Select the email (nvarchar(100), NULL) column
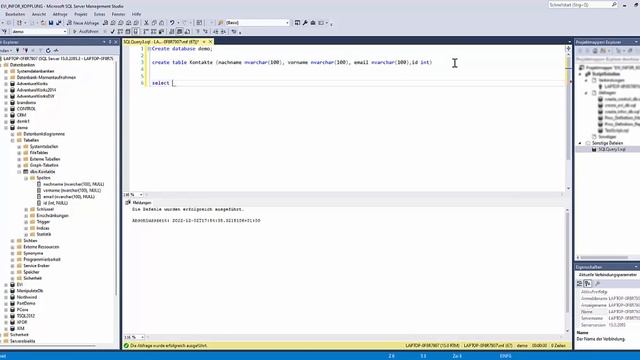This screenshot has height=360, width=640. click(x=69, y=197)
